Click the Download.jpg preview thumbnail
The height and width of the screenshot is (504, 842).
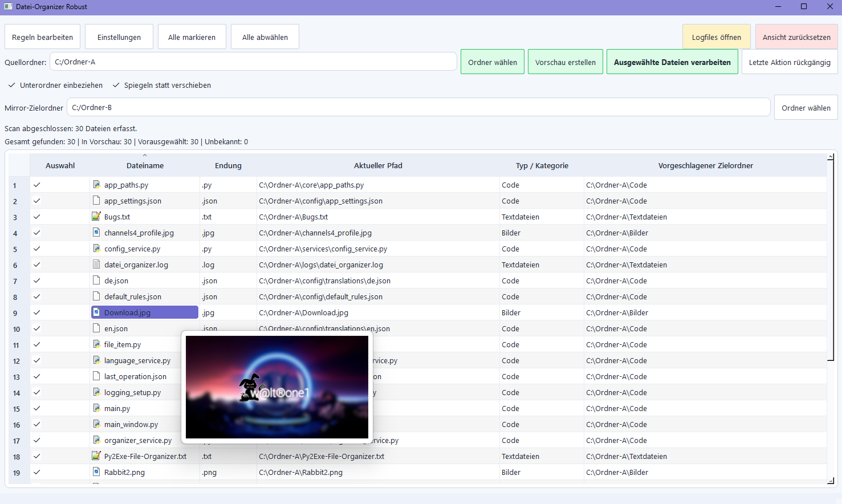pos(277,387)
